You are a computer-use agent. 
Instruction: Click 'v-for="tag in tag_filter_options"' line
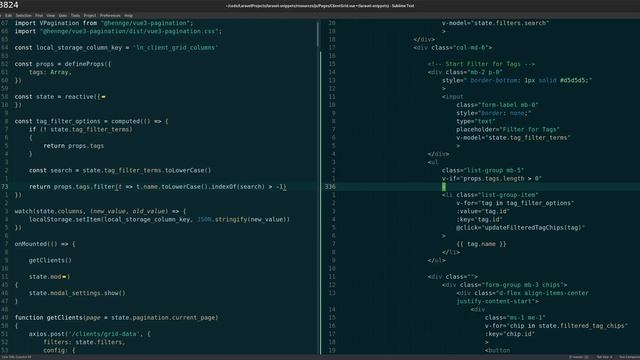coord(515,203)
